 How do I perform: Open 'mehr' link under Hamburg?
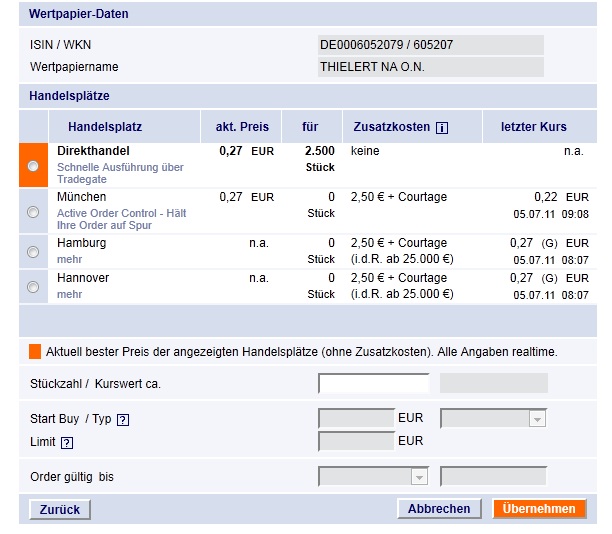(69, 259)
